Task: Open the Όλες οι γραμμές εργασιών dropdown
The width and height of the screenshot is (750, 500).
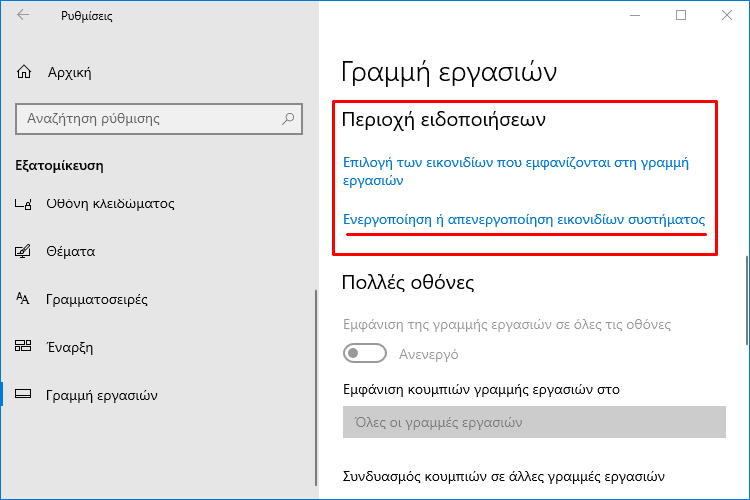Action: (534, 422)
